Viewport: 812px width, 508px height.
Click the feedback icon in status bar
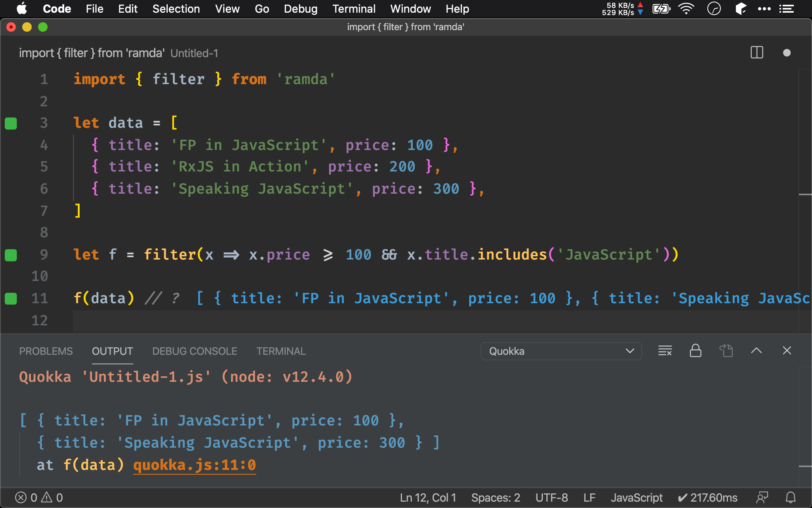click(x=762, y=498)
